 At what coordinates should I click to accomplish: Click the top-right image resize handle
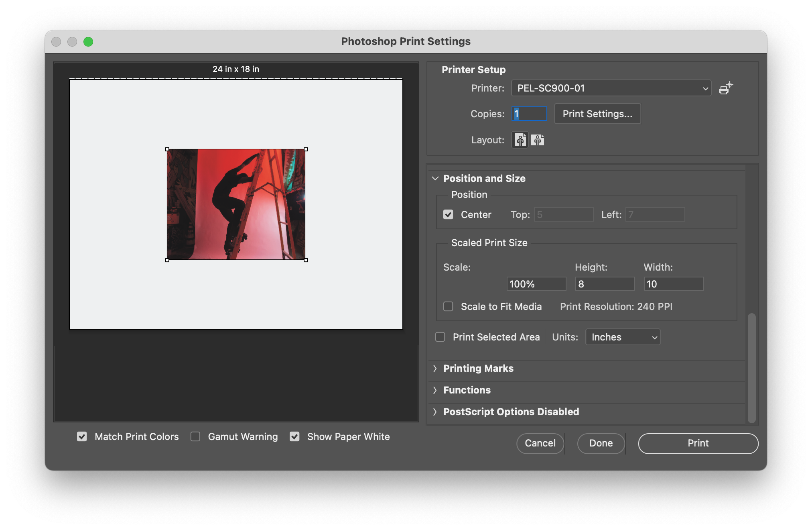[306, 149]
